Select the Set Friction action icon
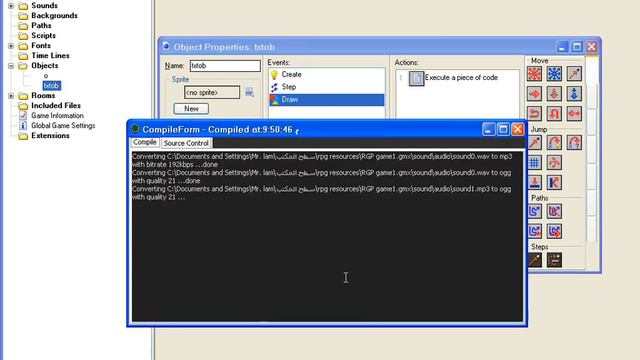This screenshot has height=360, width=640. pyautogui.click(x=574, y=113)
